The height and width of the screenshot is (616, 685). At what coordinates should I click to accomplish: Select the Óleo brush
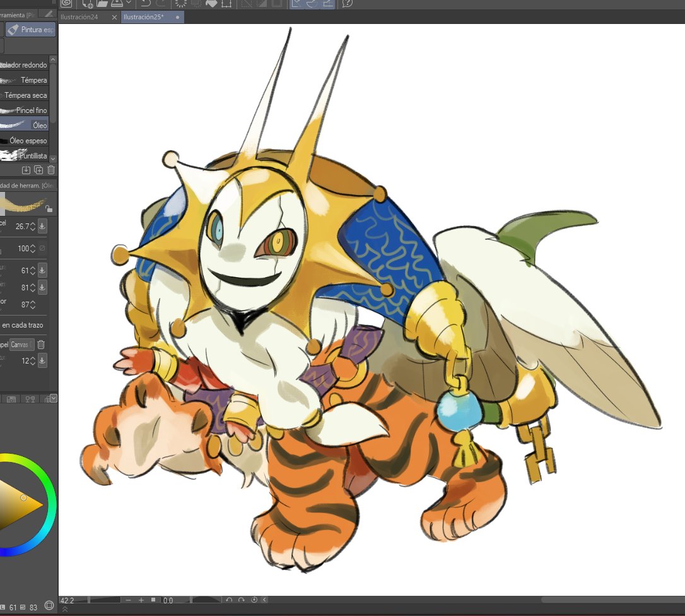pyautogui.click(x=24, y=125)
